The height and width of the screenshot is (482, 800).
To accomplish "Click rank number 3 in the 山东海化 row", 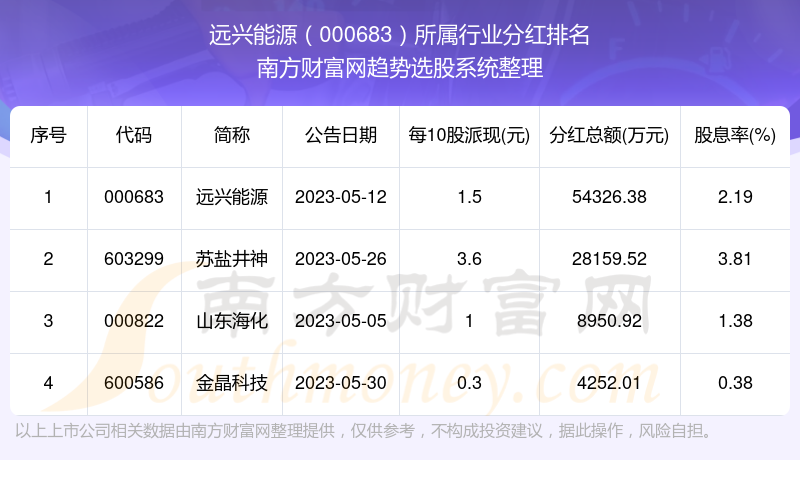I will tap(48, 321).
